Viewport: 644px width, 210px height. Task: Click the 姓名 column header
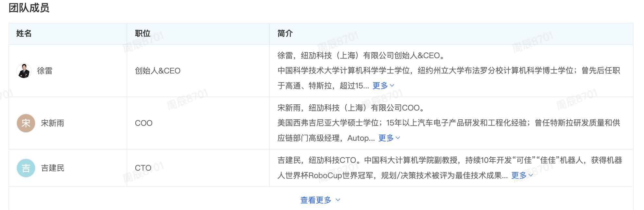pos(24,33)
